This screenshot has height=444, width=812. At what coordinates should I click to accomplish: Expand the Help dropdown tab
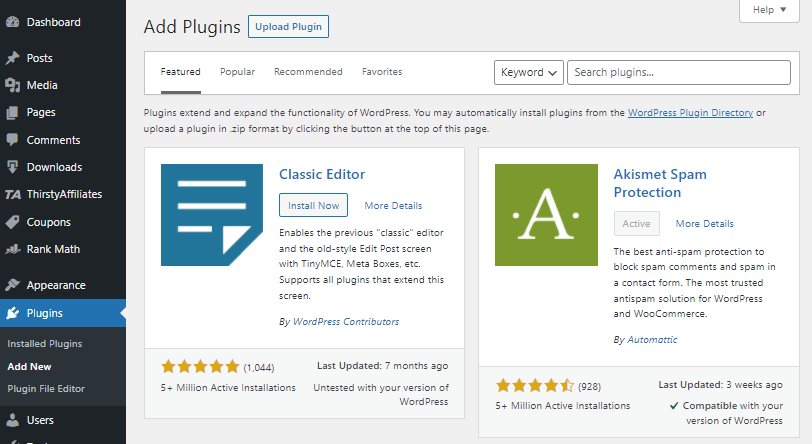769,10
